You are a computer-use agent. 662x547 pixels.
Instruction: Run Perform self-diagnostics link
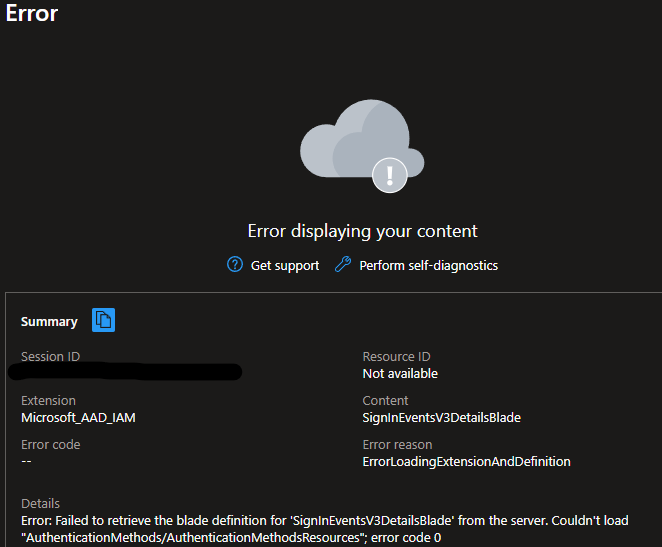(429, 265)
